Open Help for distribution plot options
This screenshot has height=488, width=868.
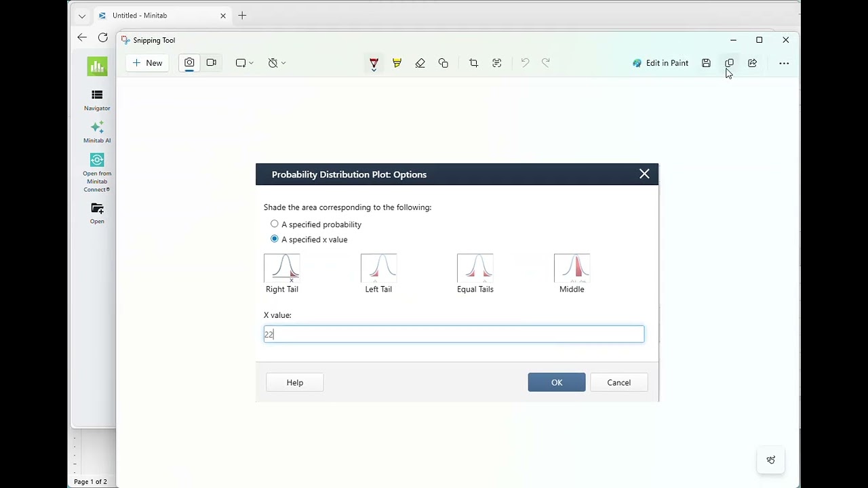click(295, 382)
